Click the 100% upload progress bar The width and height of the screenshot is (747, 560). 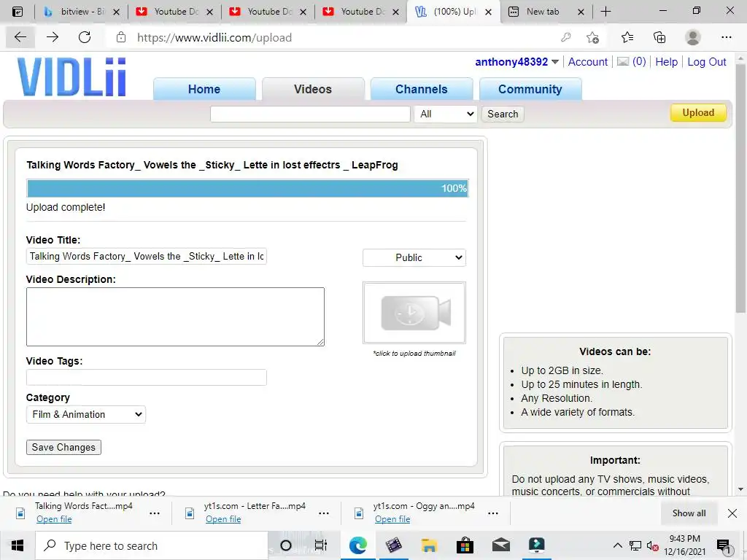[x=247, y=188]
